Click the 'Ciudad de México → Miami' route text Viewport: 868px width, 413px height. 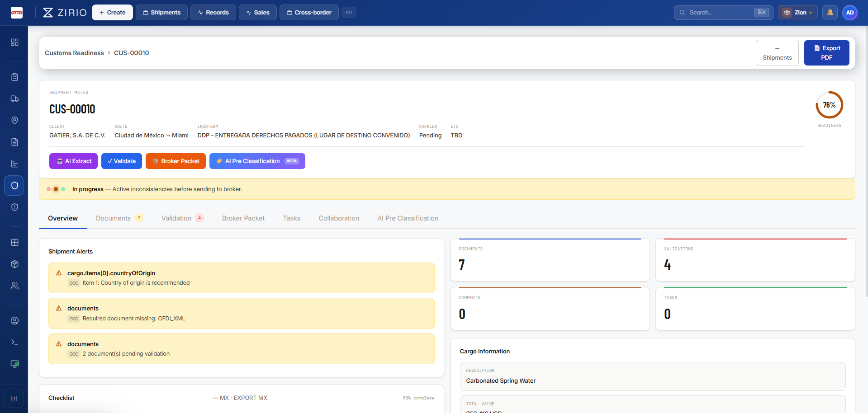pyautogui.click(x=152, y=136)
